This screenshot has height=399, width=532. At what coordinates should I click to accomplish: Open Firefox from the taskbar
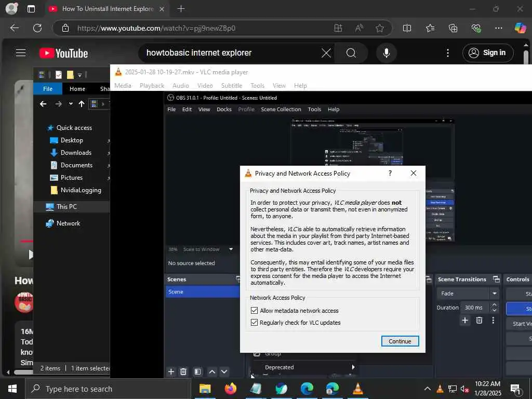[x=230, y=389]
